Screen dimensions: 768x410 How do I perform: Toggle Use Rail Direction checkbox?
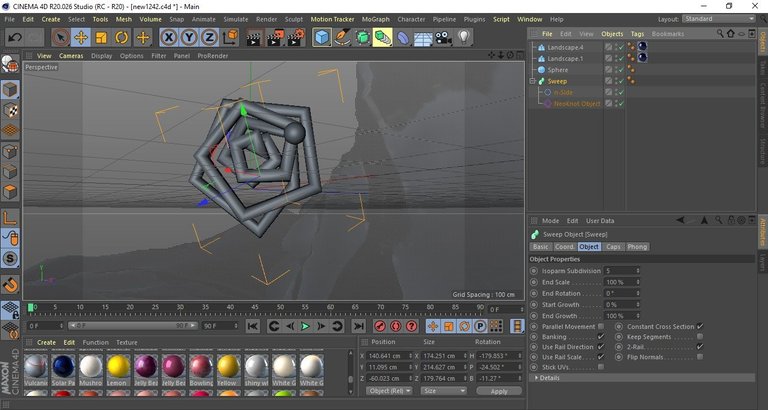pyautogui.click(x=601, y=347)
